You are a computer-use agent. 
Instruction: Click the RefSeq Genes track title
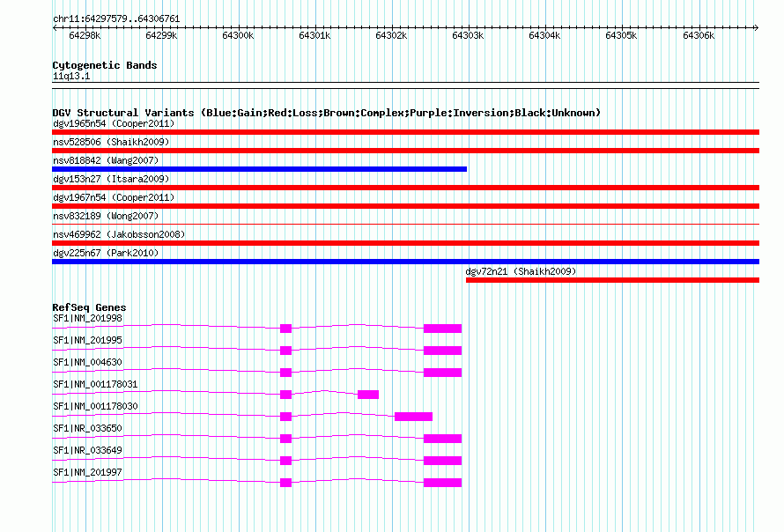point(89,307)
